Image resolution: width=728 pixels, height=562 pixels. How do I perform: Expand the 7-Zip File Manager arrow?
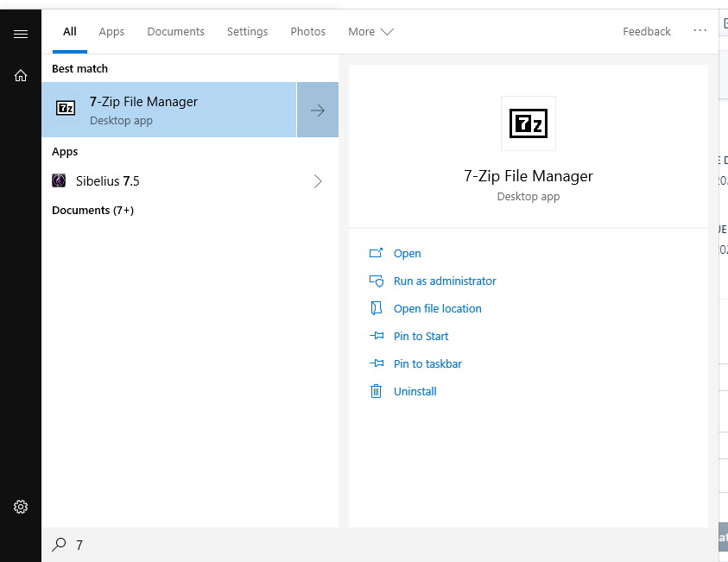[318, 110]
